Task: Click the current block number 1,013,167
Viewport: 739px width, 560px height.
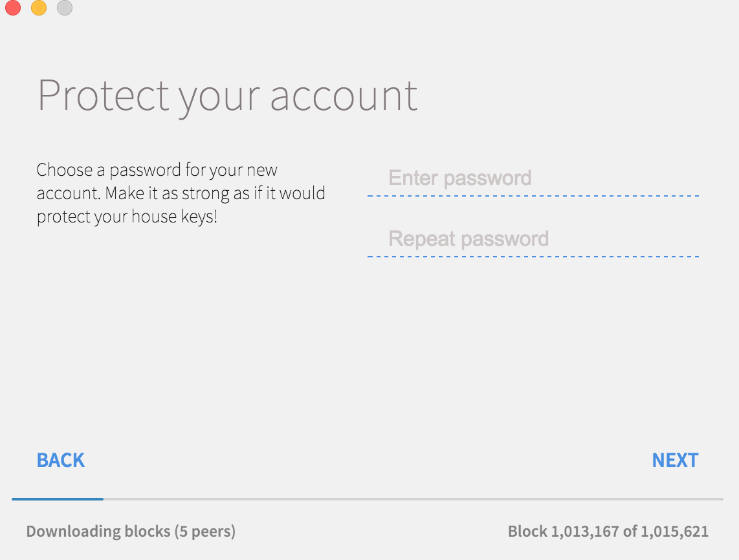Action: (x=585, y=532)
